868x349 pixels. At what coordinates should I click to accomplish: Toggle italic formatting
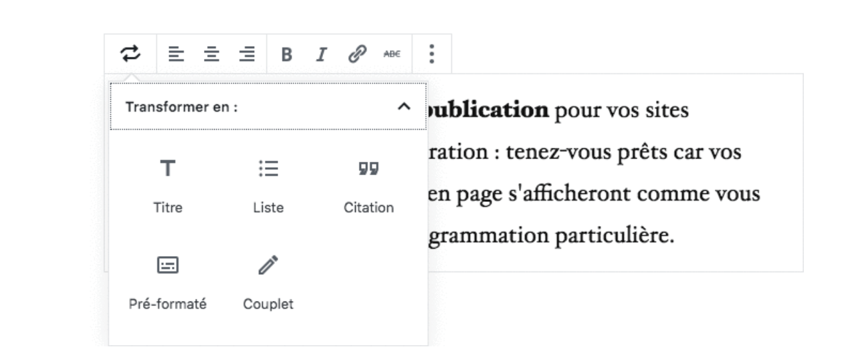coord(322,54)
